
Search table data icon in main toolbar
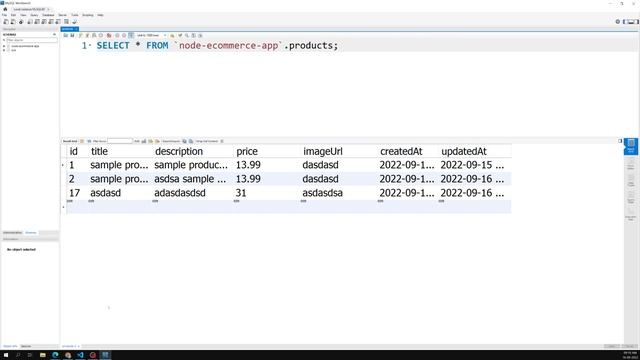pyautogui.click(x=66, y=22)
